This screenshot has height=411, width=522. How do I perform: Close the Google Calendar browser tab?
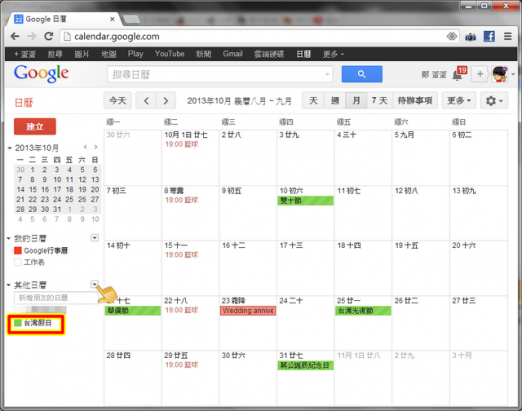(x=112, y=19)
